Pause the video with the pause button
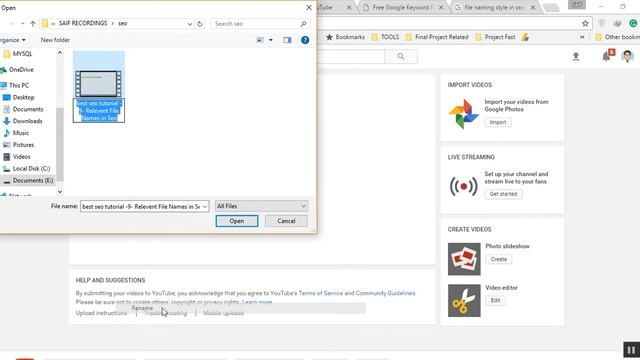640x360 pixels. tap(631, 350)
